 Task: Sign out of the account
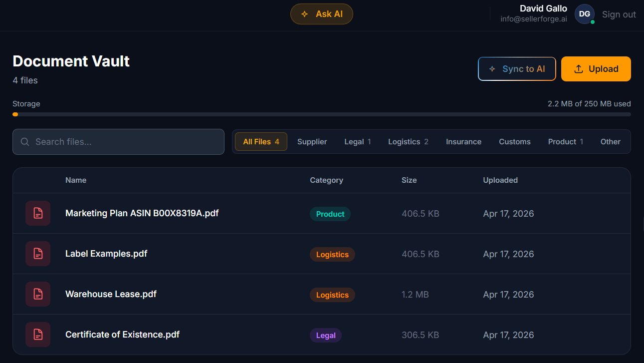click(619, 14)
